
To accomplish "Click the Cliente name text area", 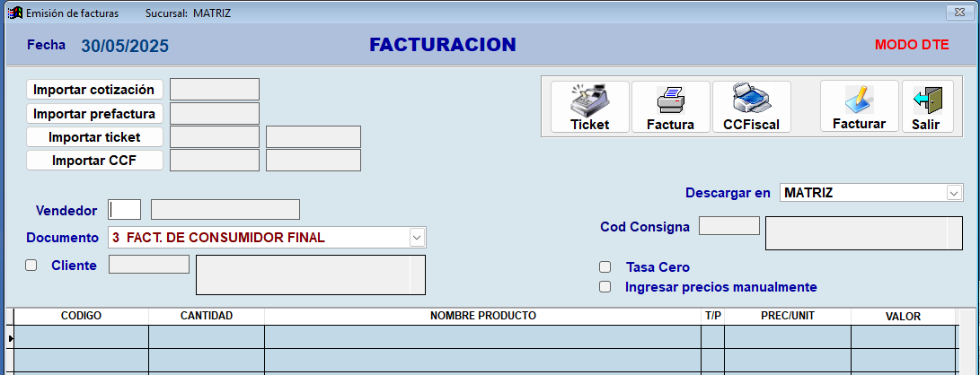I will coord(311,275).
